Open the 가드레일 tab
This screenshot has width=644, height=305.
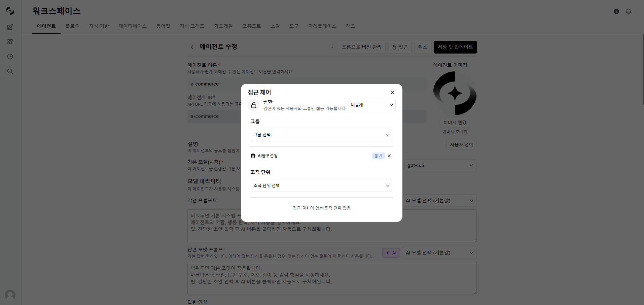tap(223, 26)
